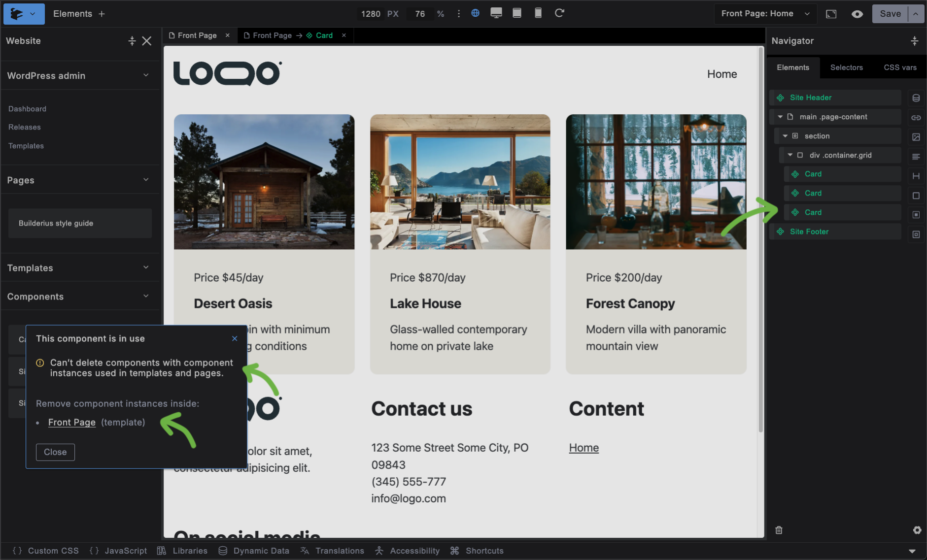Switch to the Selectors tab
This screenshot has height=560, width=927.
[x=846, y=67]
